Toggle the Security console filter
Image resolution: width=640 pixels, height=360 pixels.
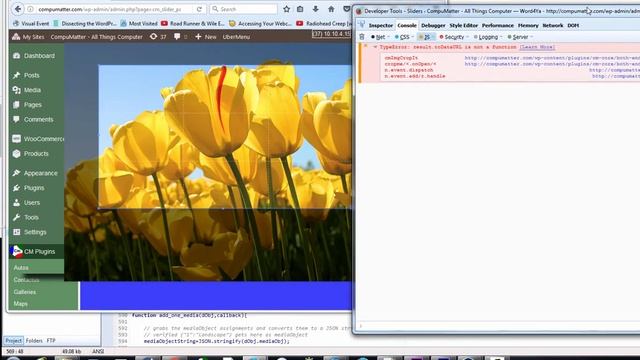click(x=453, y=37)
